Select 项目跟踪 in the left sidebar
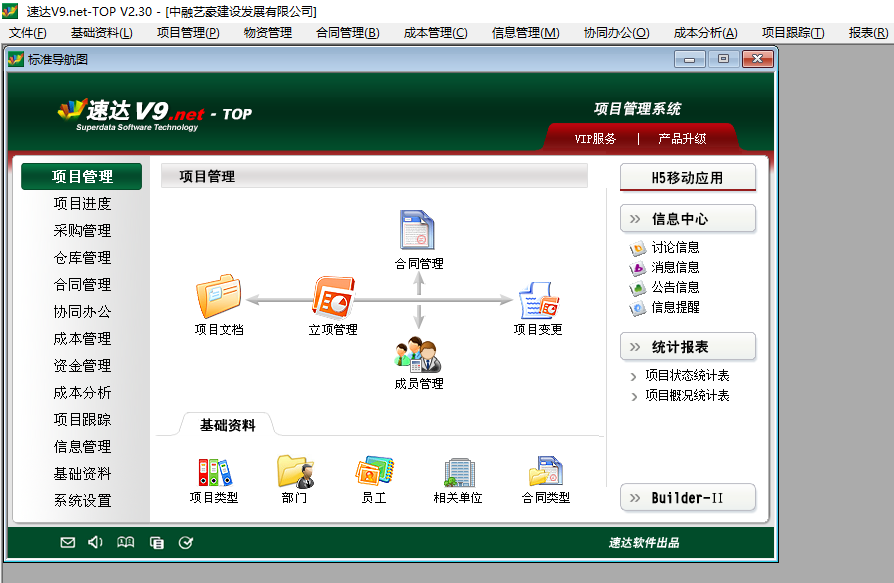The image size is (894, 583). coord(82,419)
